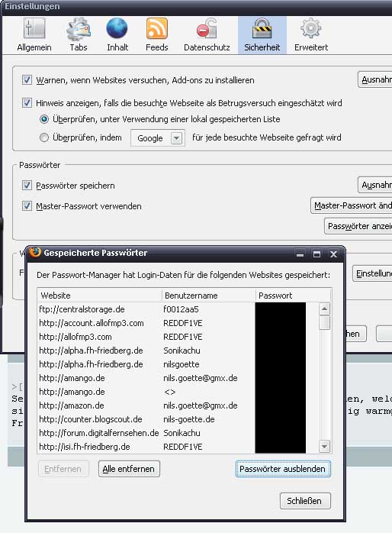392x533 pixels.
Task: Click password list scrollbar thumb
Action: coord(324,322)
